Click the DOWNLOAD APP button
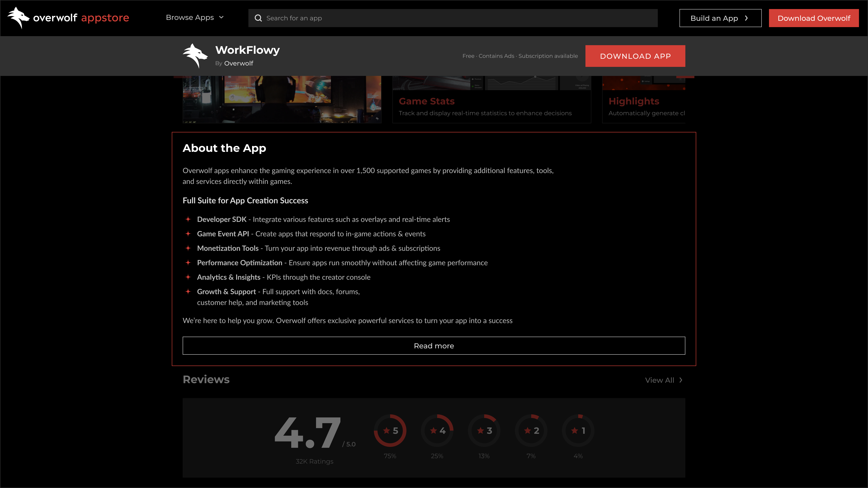The height and width of the screenshot is (488, 868). 635,56
